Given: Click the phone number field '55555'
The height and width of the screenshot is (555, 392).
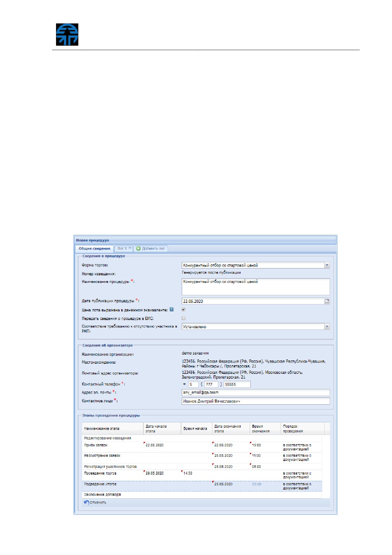Looking at the screenshot, I should click(237, 384).
